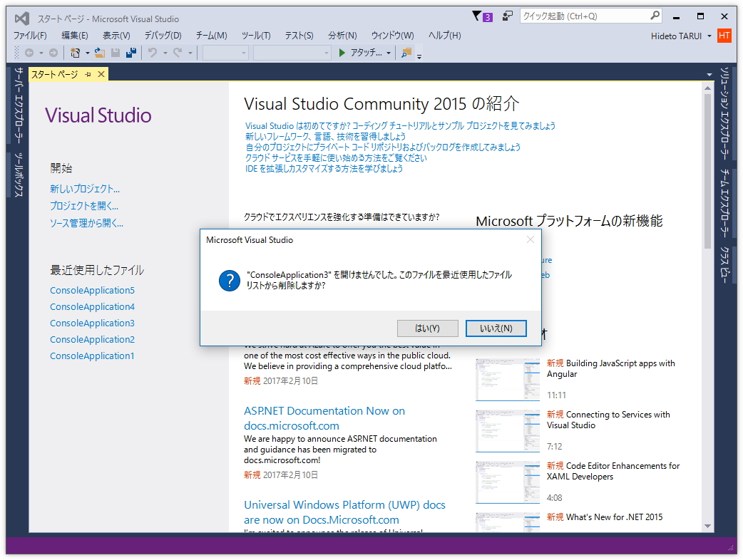Click the いいえ(N) button in dialog
This screenshot has width=743, height=560.
(496, 328)
